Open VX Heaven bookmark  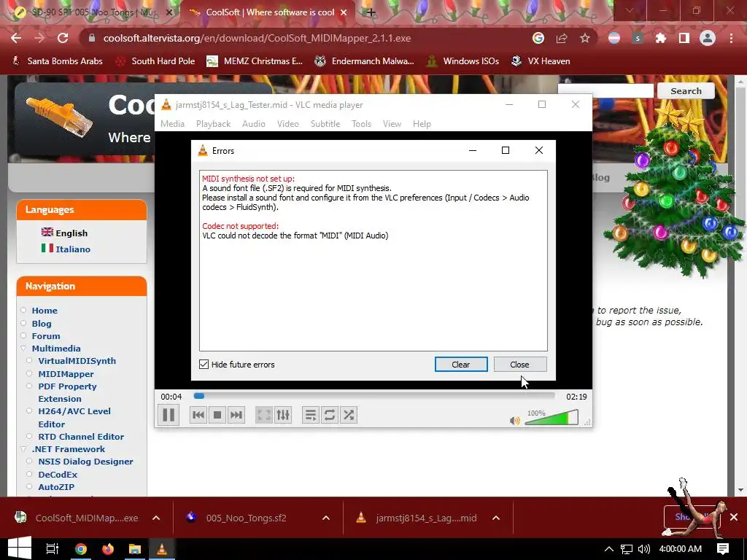pos(541,61)
